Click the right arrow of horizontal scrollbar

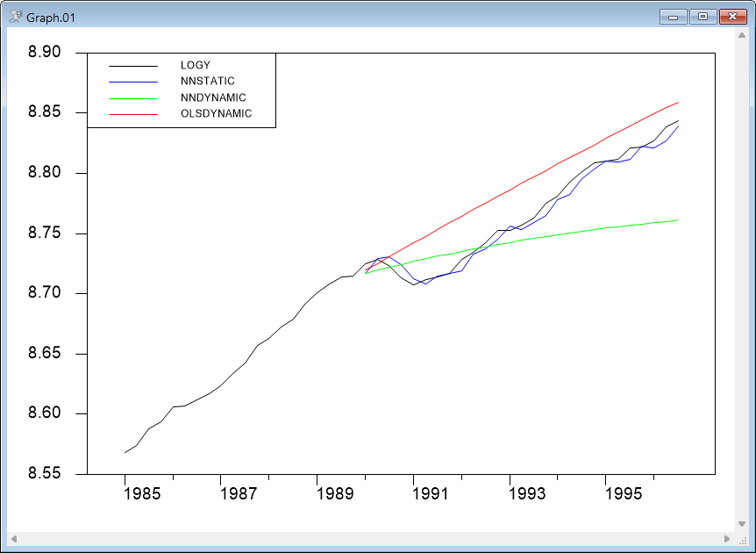click(726, 538)
